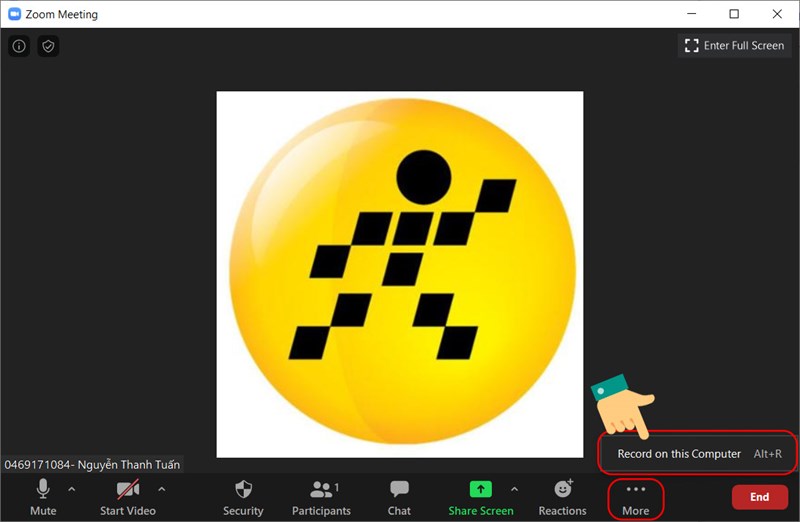Minimize the Zoom Meeting window
The image size is (800, 522).
(x=692, y=14)
